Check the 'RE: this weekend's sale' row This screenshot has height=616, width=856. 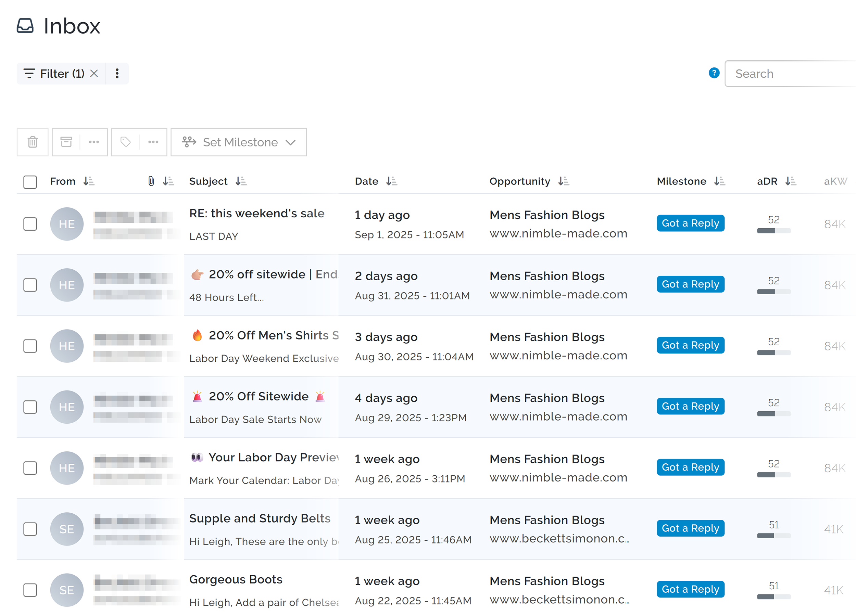(30, 224)
